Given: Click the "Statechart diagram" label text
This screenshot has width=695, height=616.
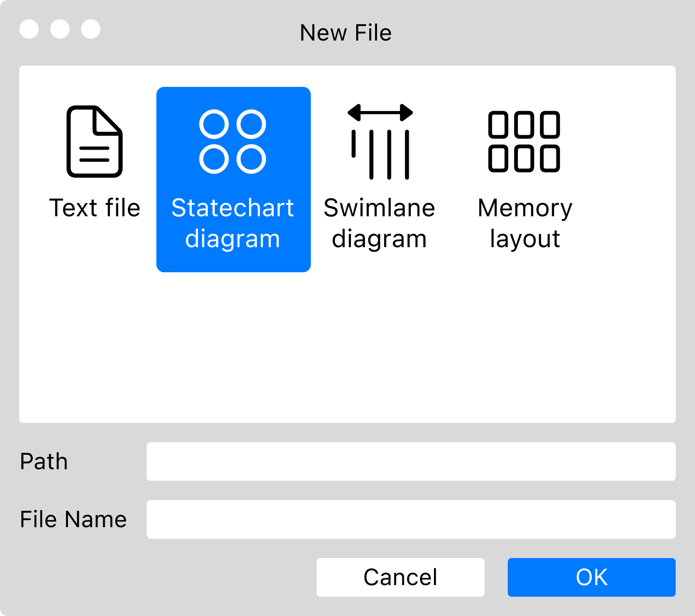Looking at the screenshot, I should [233, 223].
